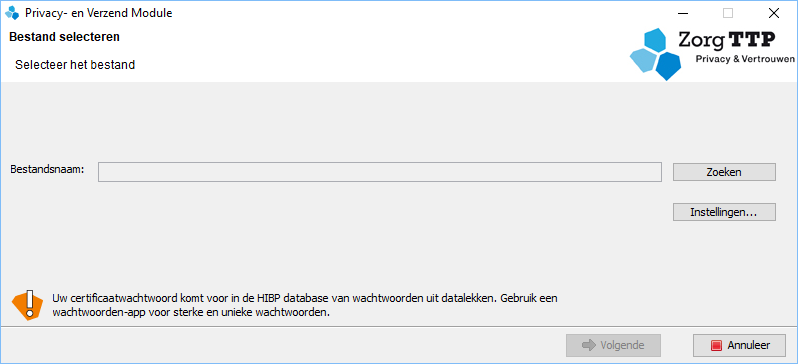Viewport: 798px width, 364px height.
Task: Click the app icon in title bar
Action: pos(12,13)
